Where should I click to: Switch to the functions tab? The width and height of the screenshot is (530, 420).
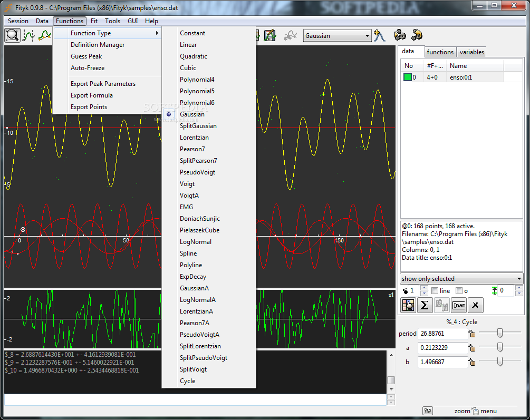pos(440,52)
